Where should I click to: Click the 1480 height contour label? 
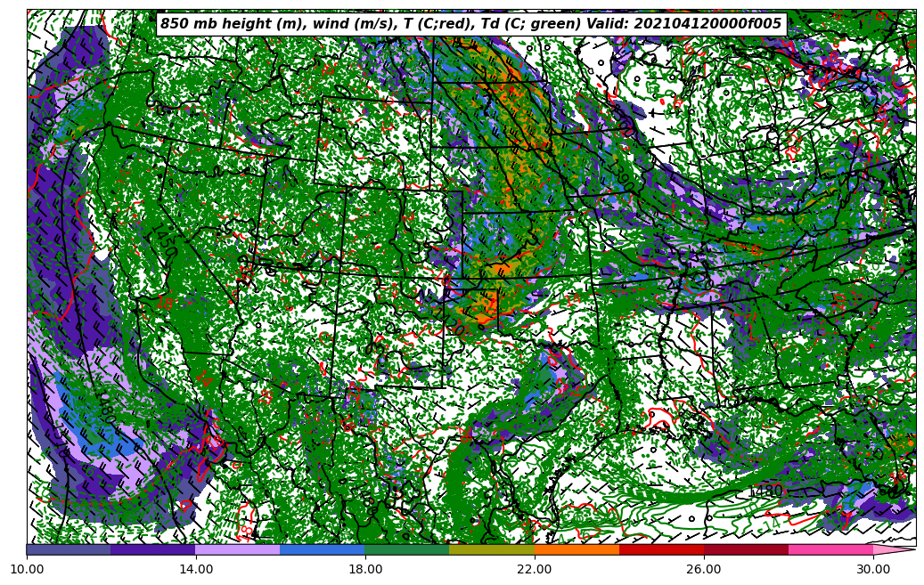tap(765, 491)
